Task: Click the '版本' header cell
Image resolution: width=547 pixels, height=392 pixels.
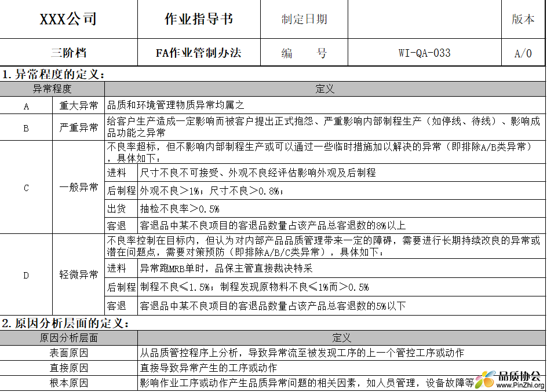Action: (x=523, y=19)
